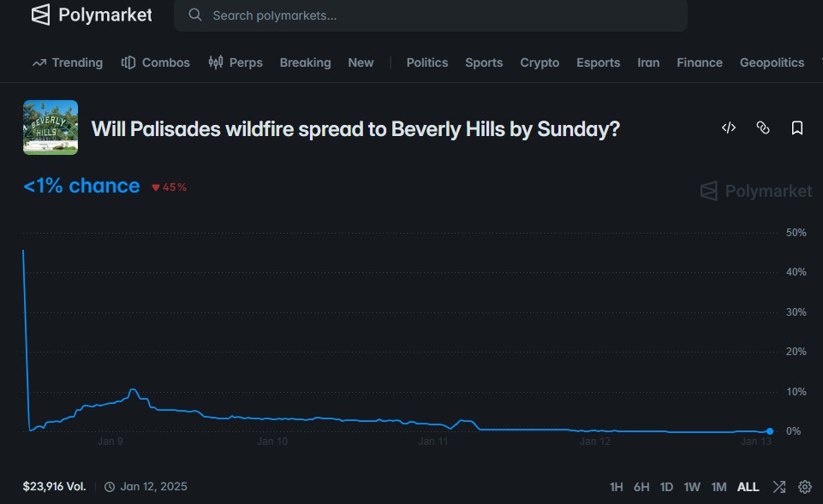This screenshot has width=823, height=504.
Task: Open chart settings gear icon
Action: [x=805, y=487]
